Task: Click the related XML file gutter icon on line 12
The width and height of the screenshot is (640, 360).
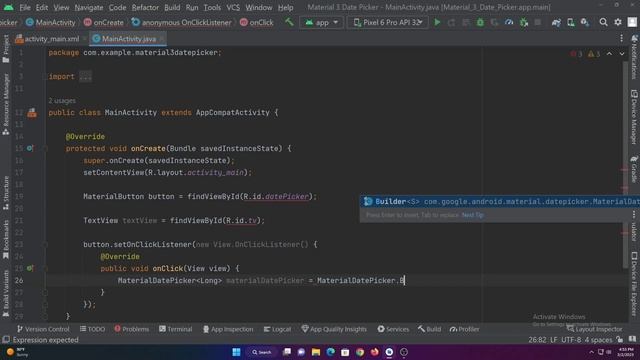Action: pyautogui.click(x=32, y=113)
